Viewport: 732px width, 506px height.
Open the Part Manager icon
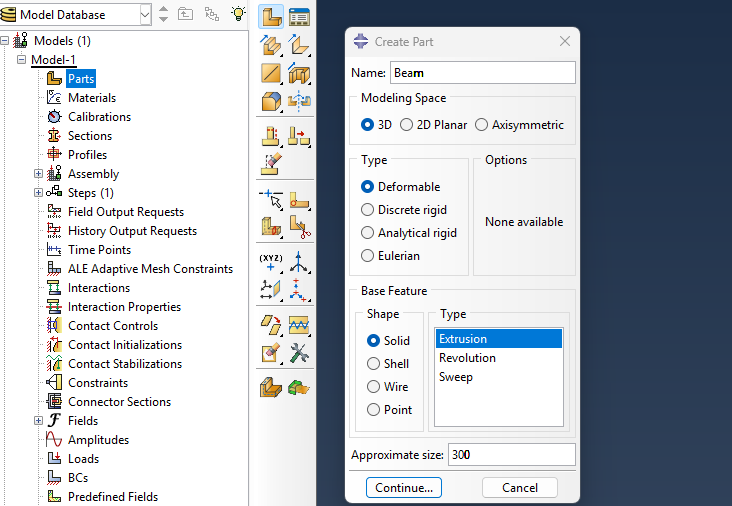[x=299, y=16]
